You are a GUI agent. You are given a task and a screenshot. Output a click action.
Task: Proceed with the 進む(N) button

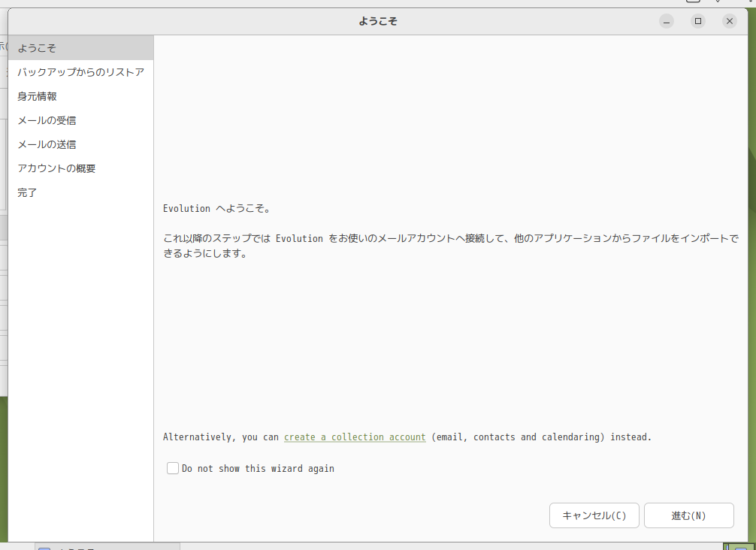pos(689,515)
